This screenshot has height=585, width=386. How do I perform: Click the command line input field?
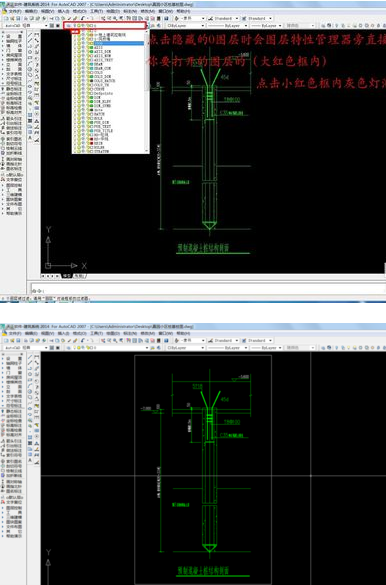(x=209, y=290)
